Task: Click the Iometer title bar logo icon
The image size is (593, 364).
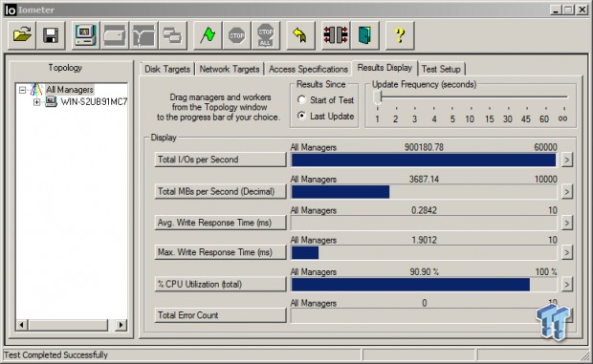Action: 11,10
